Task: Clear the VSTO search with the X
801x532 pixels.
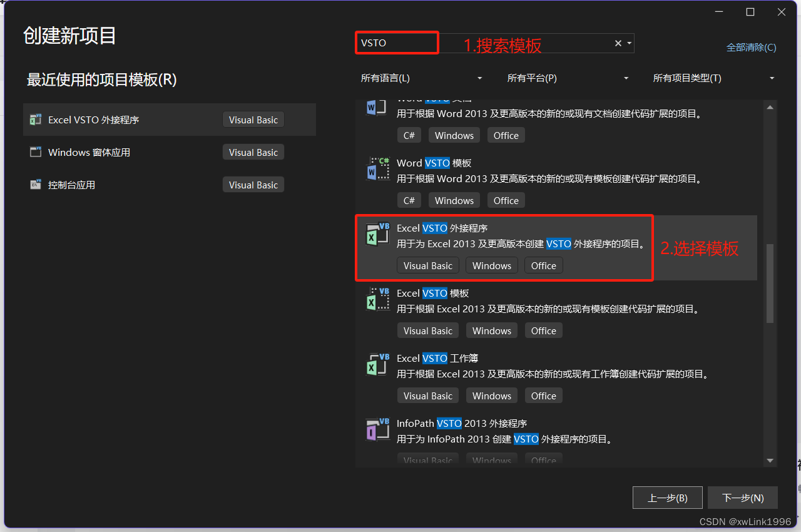Action: pyautogui.click(x=617, y=43)
